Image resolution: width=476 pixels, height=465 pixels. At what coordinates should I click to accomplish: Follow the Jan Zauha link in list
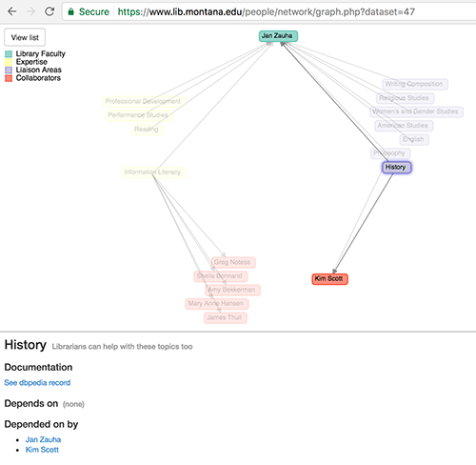43,439
